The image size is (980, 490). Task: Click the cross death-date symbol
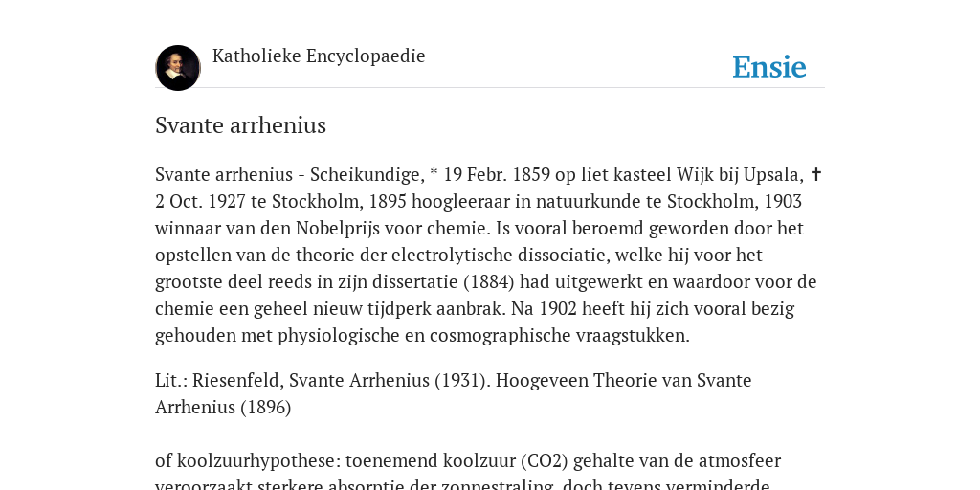point(815,174)
